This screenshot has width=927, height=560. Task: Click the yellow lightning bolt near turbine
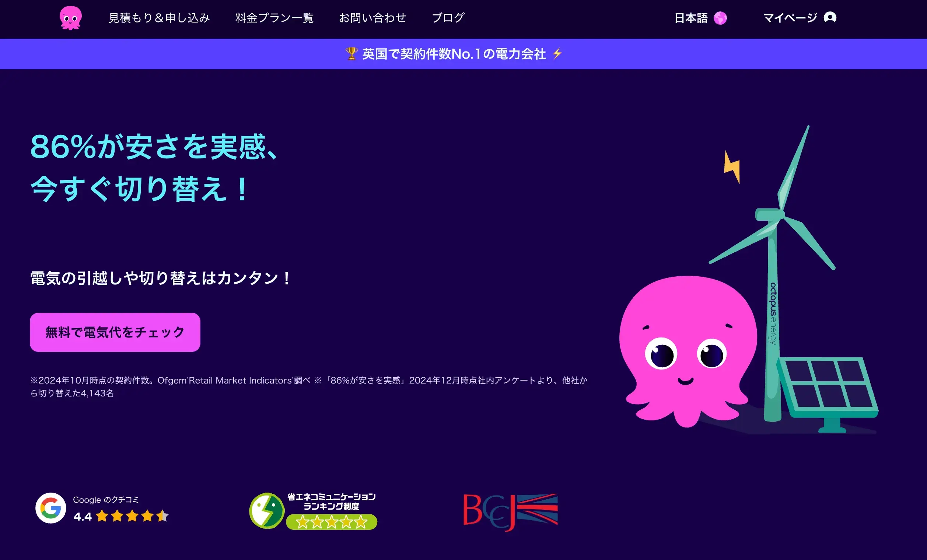(732, 167)
